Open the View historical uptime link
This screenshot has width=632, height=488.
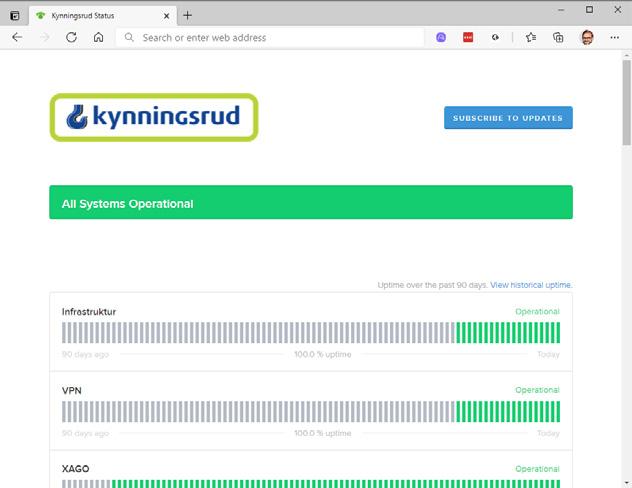531,285
